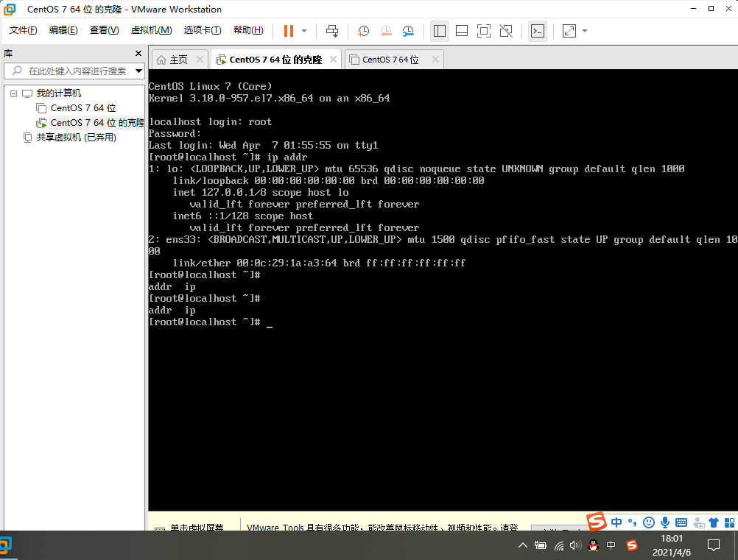738x560 pixels.
Task: Open the Sogou skin shirt icon
Action: [714, 522]
